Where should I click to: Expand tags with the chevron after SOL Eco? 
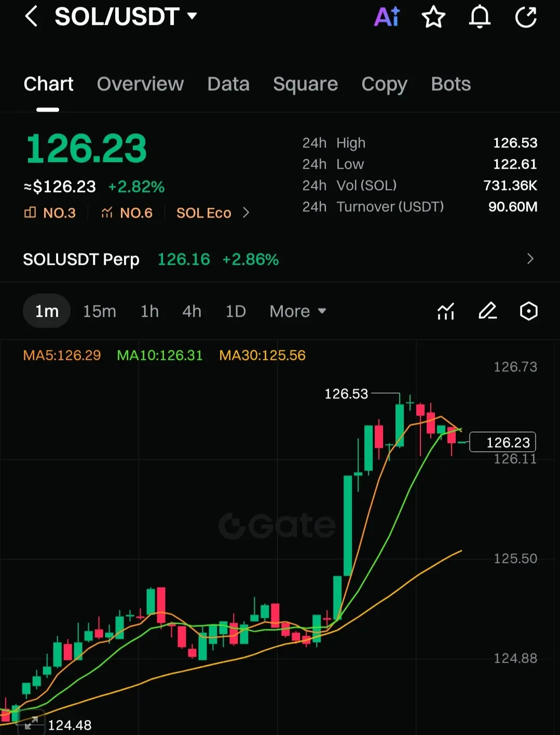coord(246,213)
